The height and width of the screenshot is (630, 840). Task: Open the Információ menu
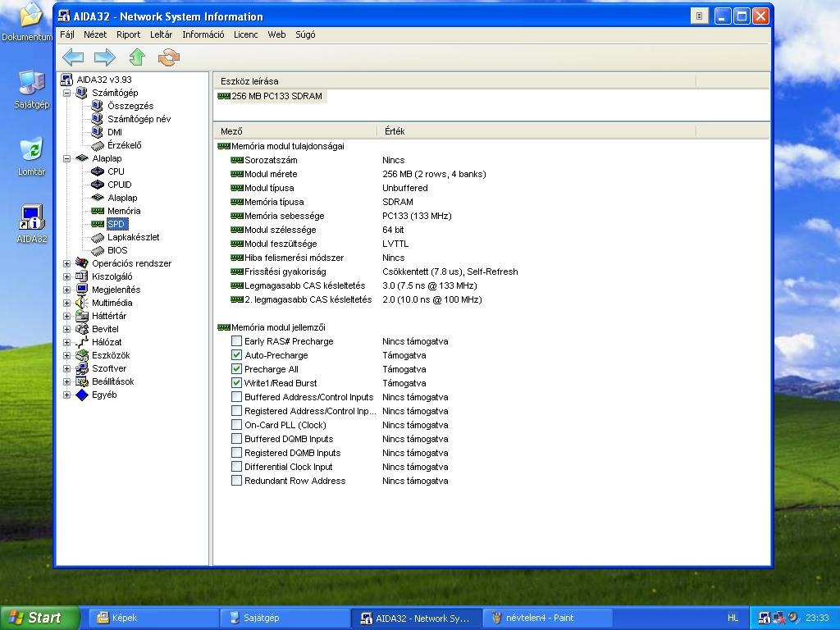(203, 34)
